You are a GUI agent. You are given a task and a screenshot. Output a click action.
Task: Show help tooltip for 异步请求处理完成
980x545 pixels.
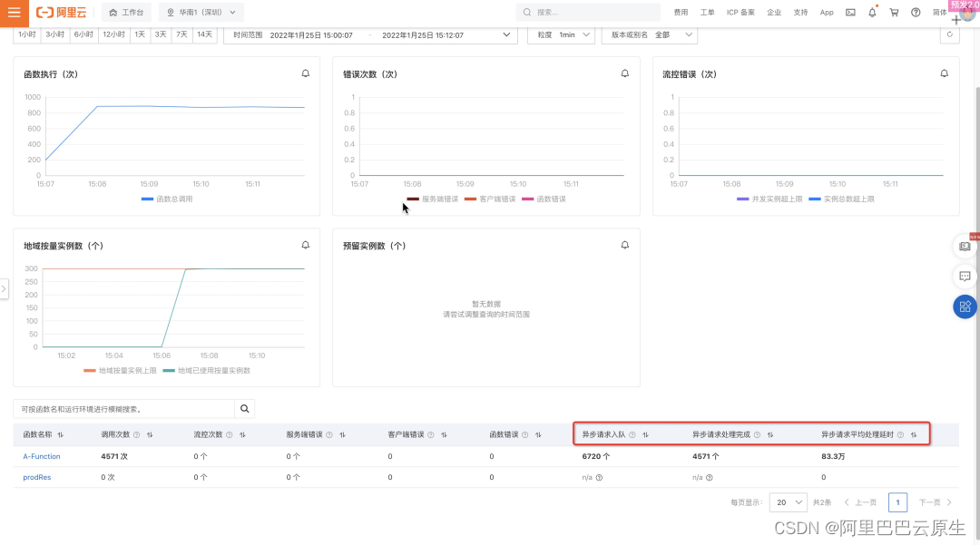pyautogui.click(x=757, y=434)
